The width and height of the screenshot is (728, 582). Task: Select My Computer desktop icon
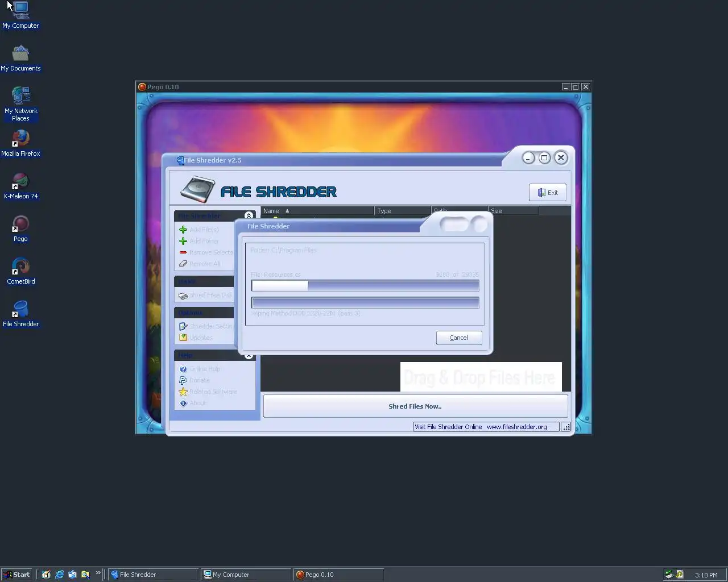pyautogui.click(x=20, y=15)
